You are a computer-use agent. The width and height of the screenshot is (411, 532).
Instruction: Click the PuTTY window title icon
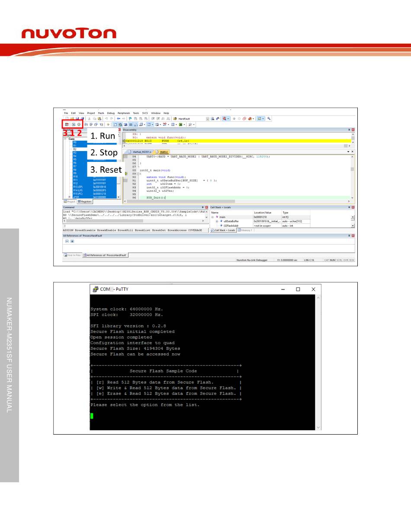[96, 289]
